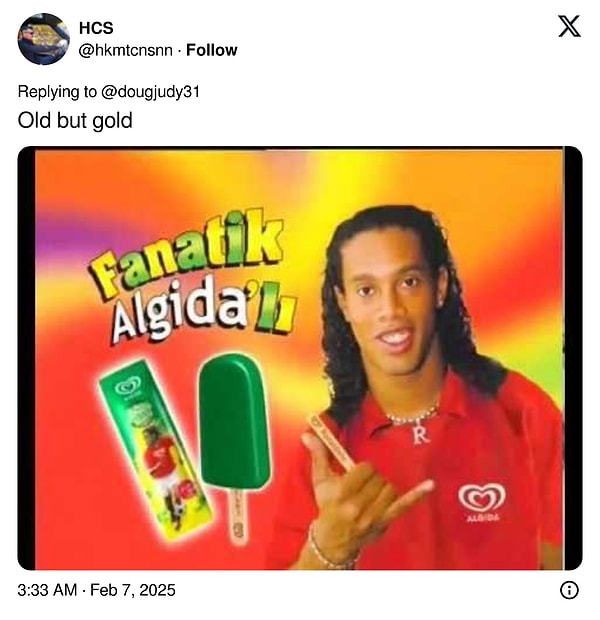Click the "Old but gold" tweet text
600x620 pixels.
coord(75,120)
